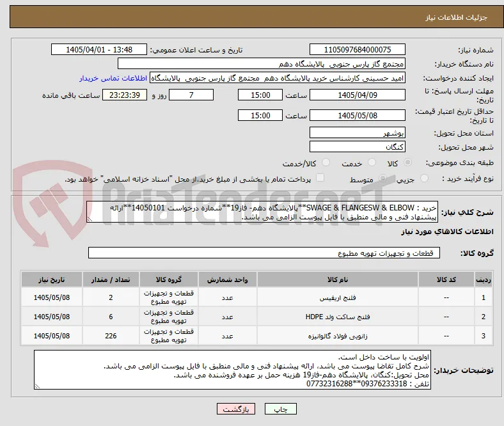The height and width of the screenshot is (426, 504).
Task: Click the quantity cell 226
Action: (x=111, y=336)
